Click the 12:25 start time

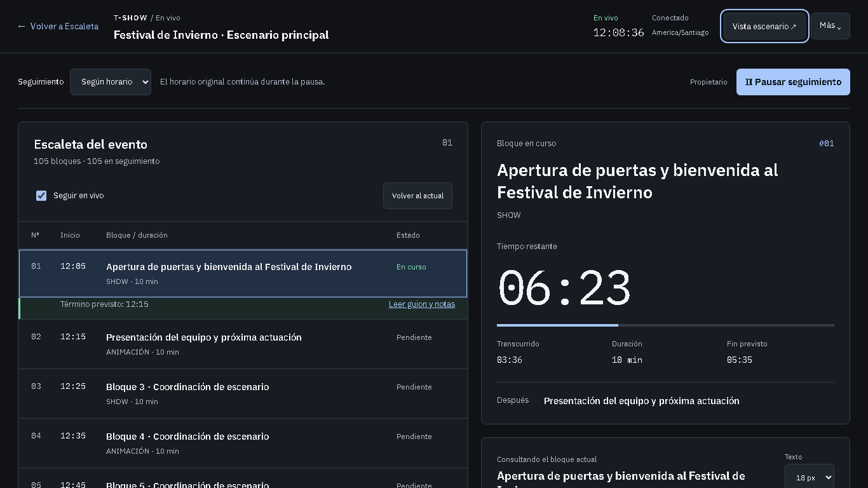[x=73, y=386]
